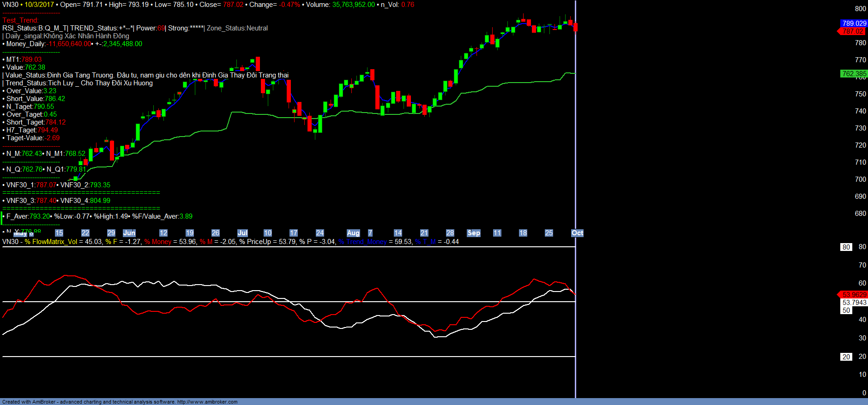Click the red 53.9629 indicator marker
The height and width of the screenshot is (405, 868).
coord(854,294)
